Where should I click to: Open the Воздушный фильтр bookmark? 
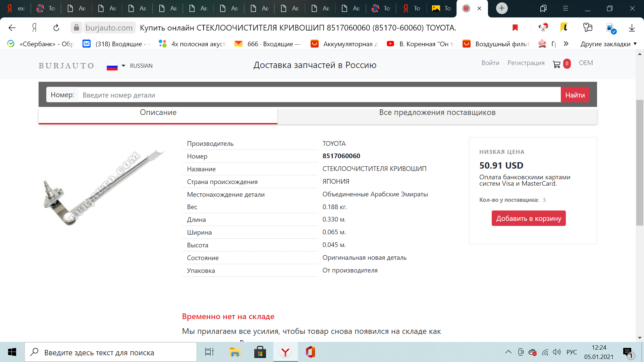(496, 44)
